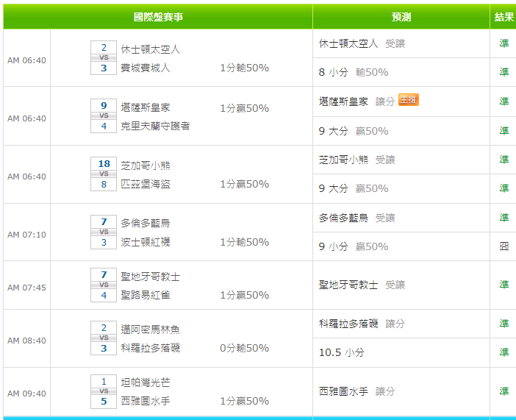The width and height of the screenshot is (516, 420).
Task: Click 1分贏50% beside 聖路易紅雀
Action: pos(245,295)
